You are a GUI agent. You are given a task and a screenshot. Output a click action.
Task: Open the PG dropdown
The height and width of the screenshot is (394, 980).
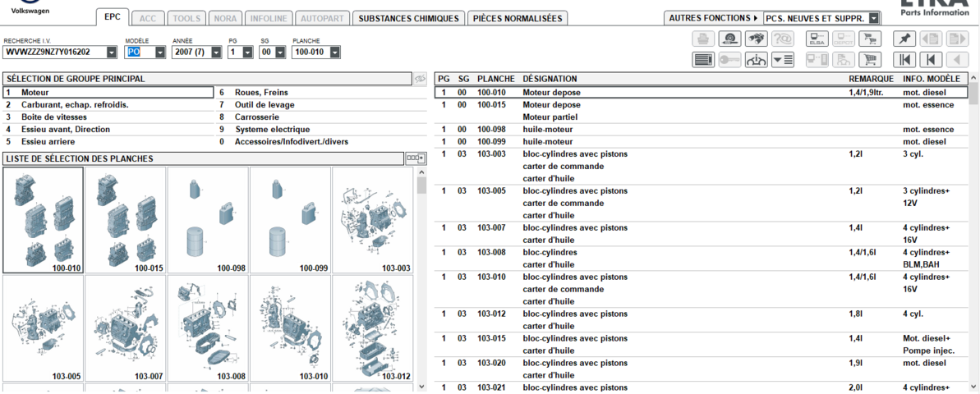[x=247, y=53]
